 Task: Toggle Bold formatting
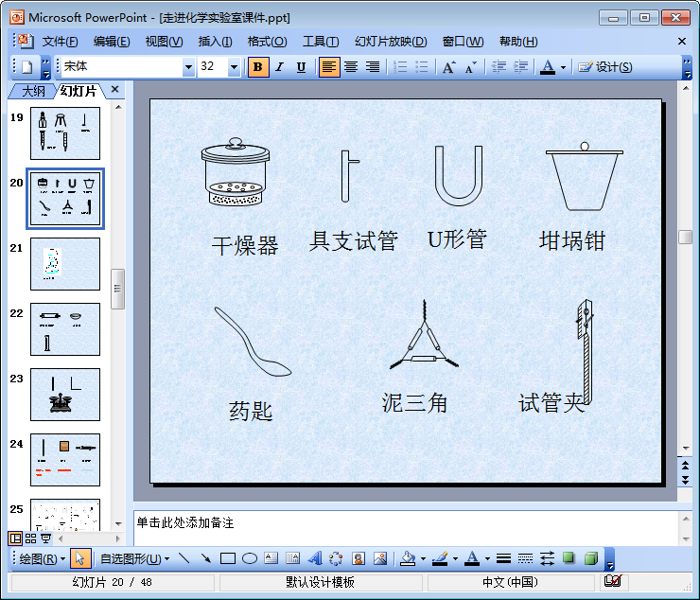258,67
